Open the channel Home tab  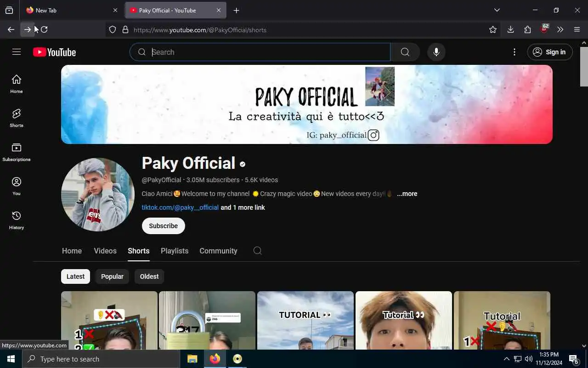click(x=72, y=251)
